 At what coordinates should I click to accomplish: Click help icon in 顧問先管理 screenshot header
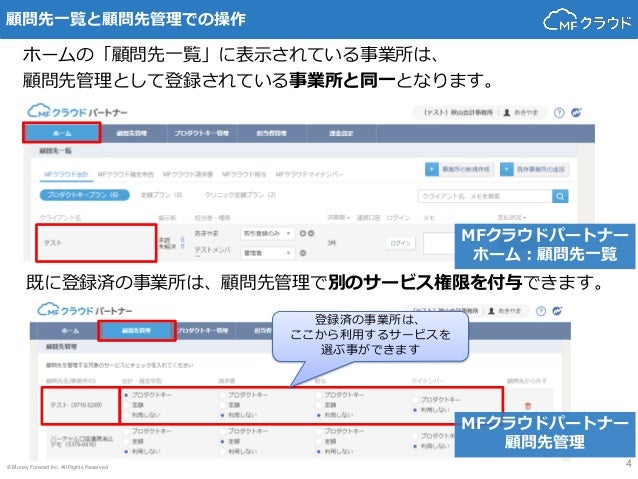tap(540, 311)
